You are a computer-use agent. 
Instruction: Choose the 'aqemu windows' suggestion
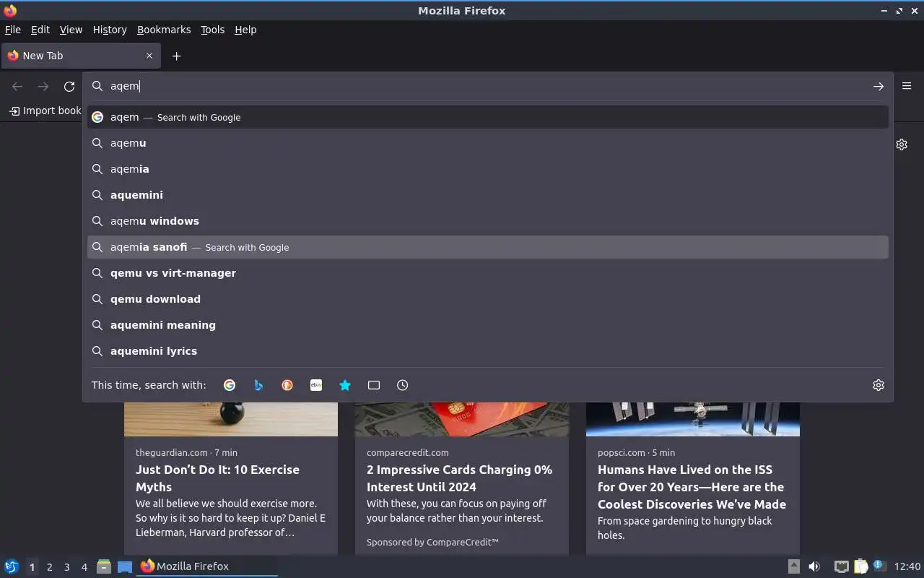click(x=488, y=221)
